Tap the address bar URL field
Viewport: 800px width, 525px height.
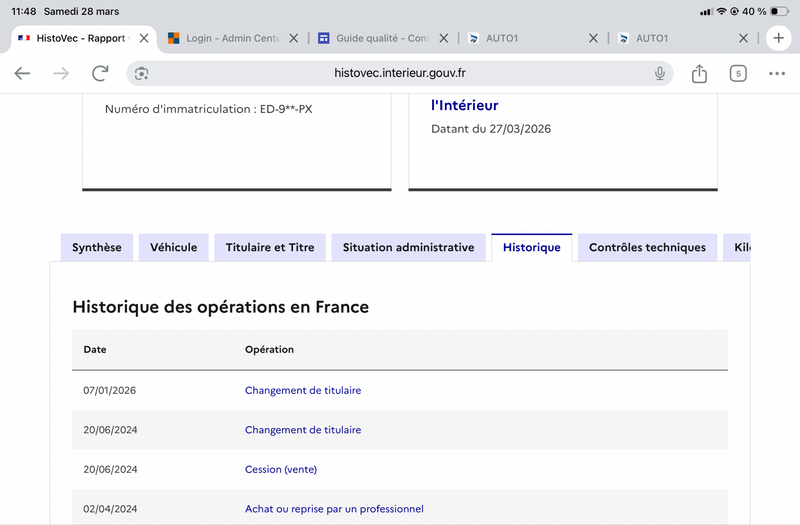click(x=400, y=74)
